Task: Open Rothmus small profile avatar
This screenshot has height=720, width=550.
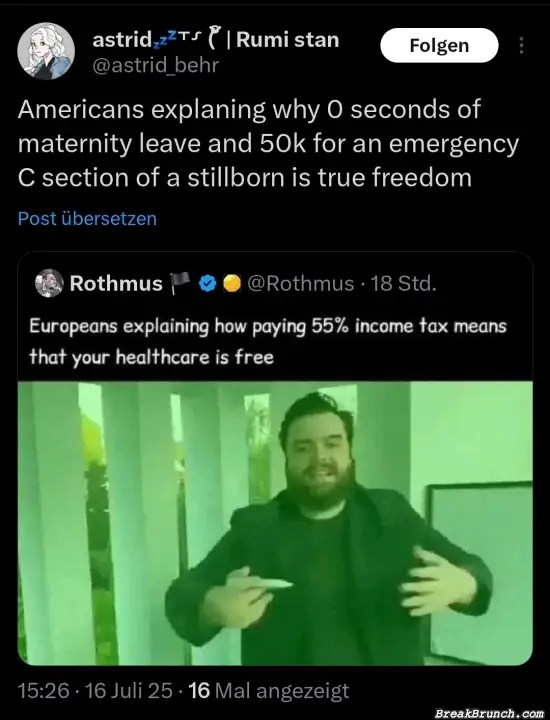Action: (49, 283)
